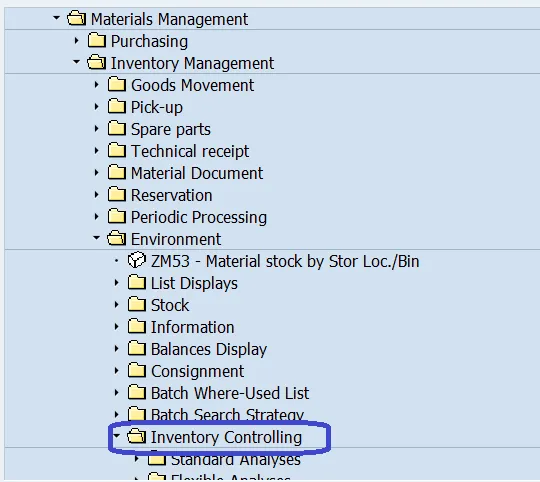Image resolution: width=540 pixels, height=482 pixels.
Task: Collapse the Inventory Controlling node arrow
Action: pos(116,436)
